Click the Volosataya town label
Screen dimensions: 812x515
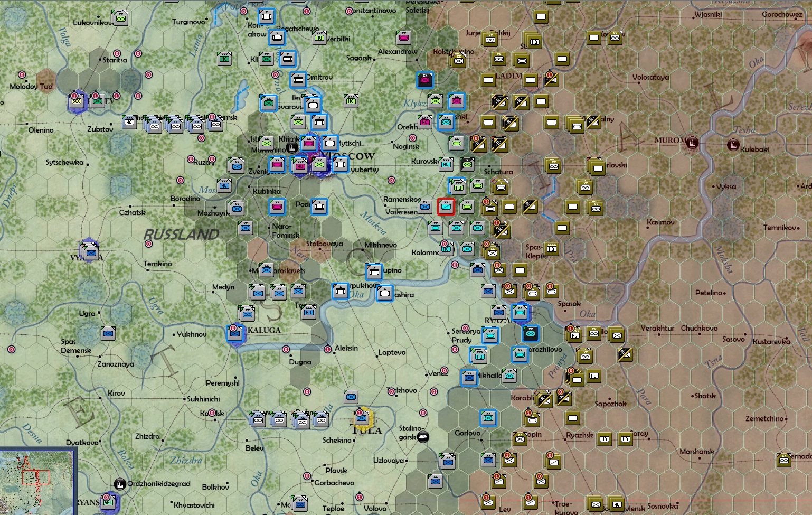pos(650,77)
